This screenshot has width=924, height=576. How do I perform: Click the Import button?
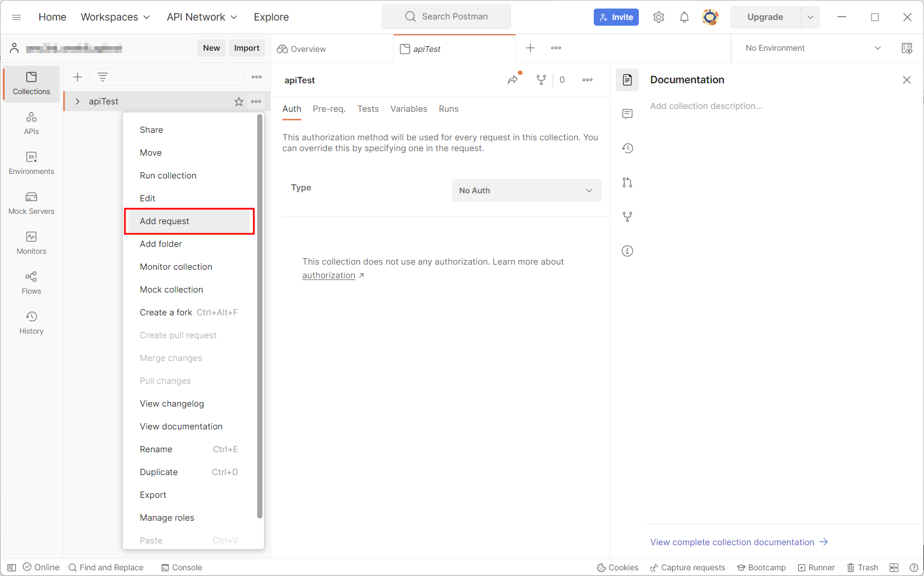pos(247,48)
